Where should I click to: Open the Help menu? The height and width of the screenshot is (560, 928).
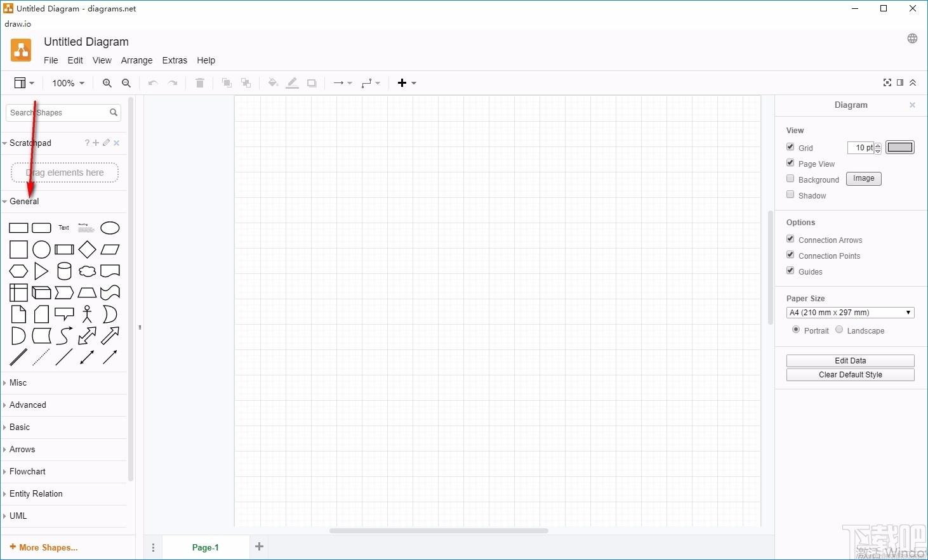point(206,60)
